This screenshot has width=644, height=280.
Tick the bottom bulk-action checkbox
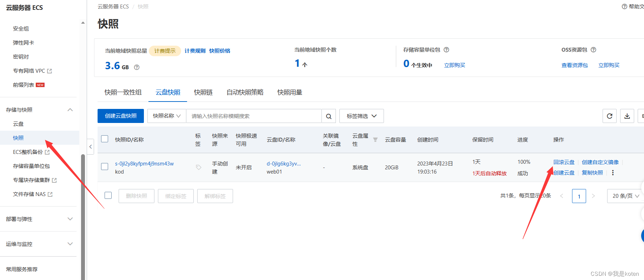click(x=108, y=195)
